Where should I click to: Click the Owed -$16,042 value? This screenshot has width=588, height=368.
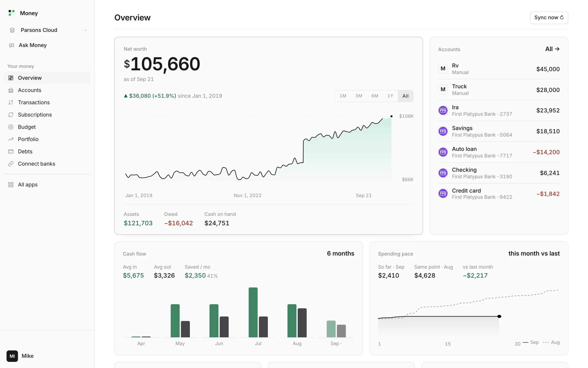point(178,223)
